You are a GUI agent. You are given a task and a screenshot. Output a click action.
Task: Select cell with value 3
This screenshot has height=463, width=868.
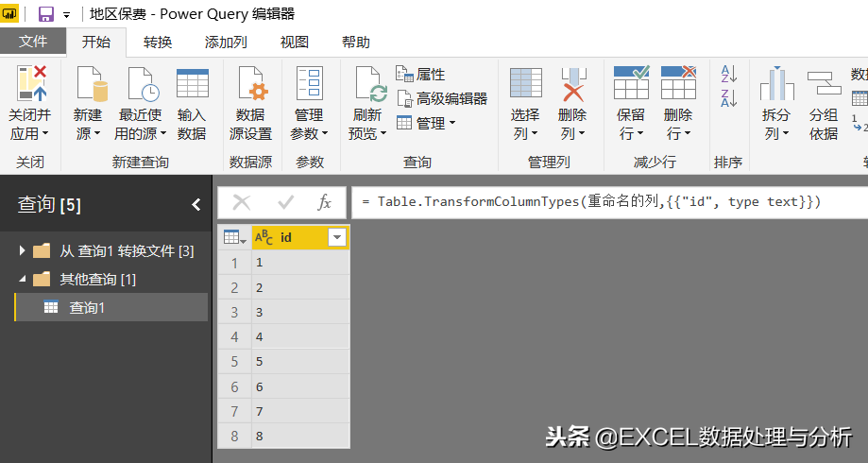[x=300, y=313]
